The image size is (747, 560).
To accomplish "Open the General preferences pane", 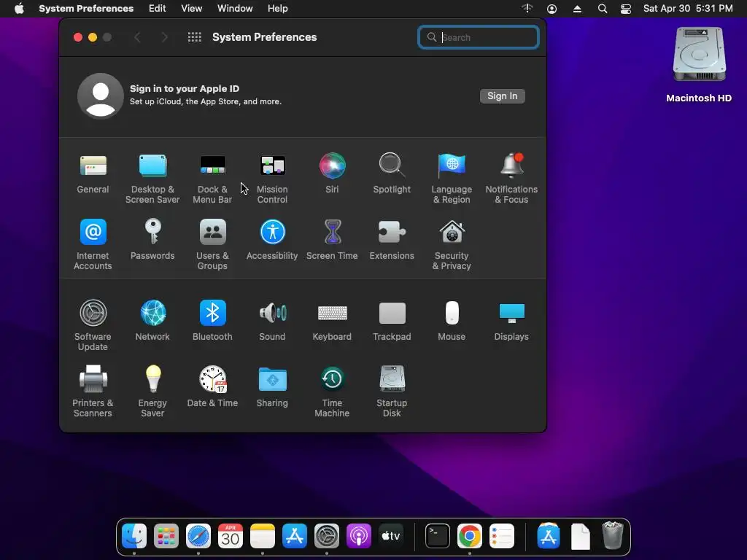I will pos(93,174).
